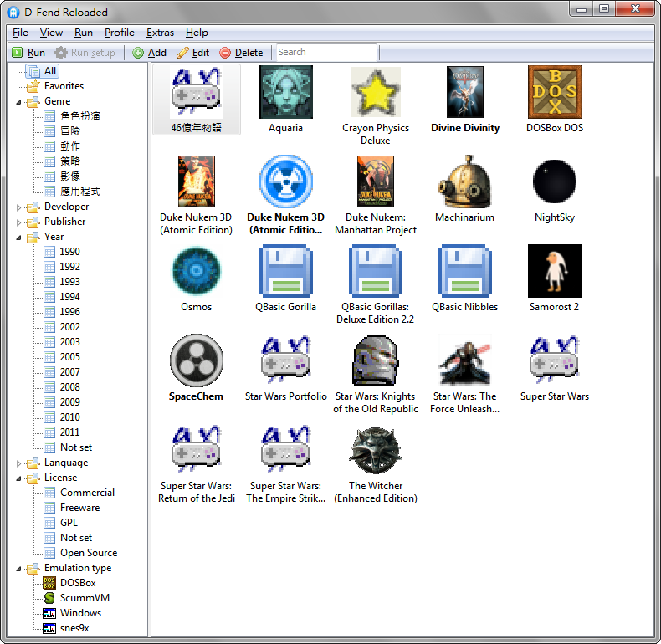Filter by year 2002
Viewport: 661px width, 644px height.
click(70, 327)
